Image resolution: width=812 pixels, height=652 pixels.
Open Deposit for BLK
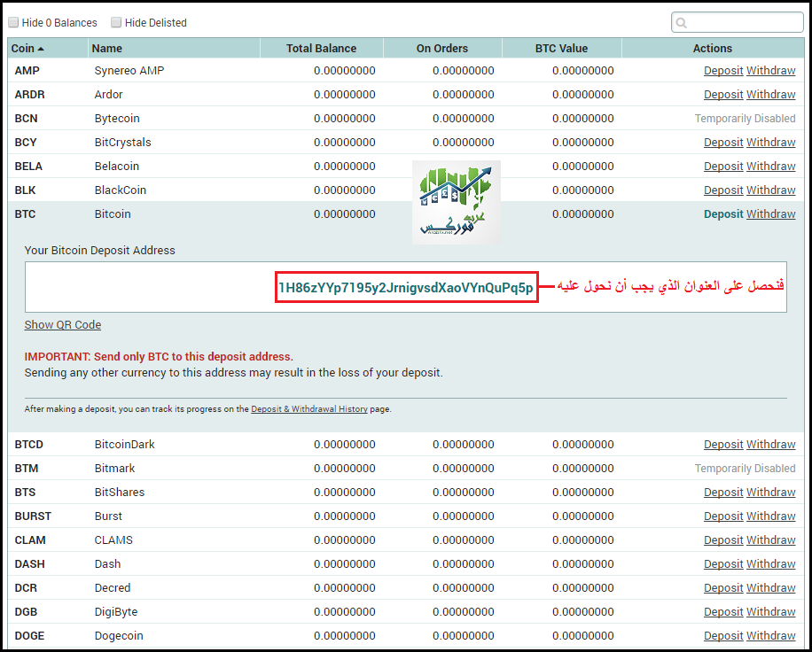coord(723,190)
